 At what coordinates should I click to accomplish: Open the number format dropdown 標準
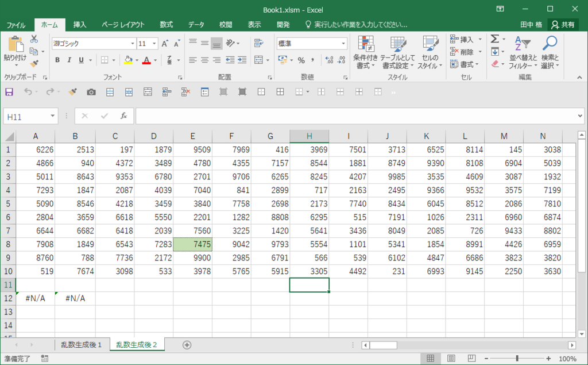coord(343,44)
